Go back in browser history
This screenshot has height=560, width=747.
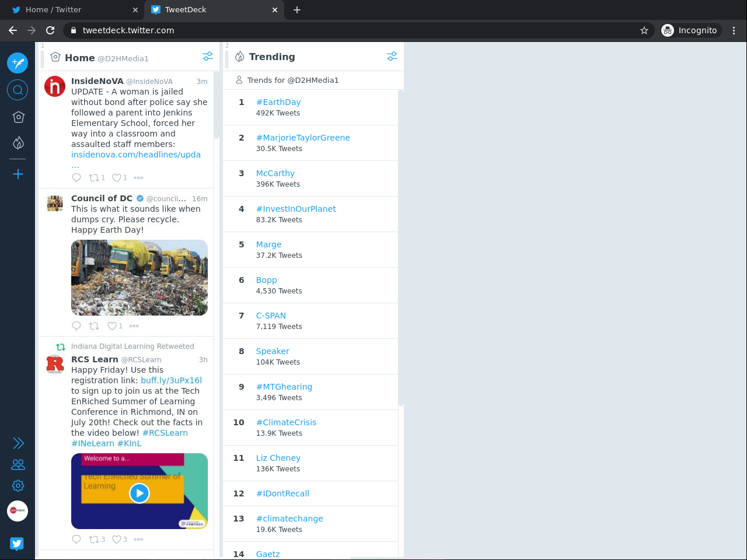point(13,30)
